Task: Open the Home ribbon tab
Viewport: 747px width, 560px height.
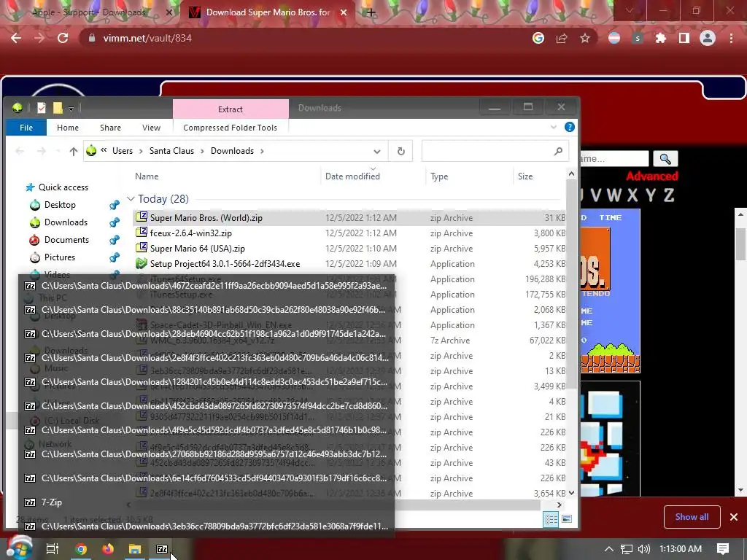Action: click(68, 128)
